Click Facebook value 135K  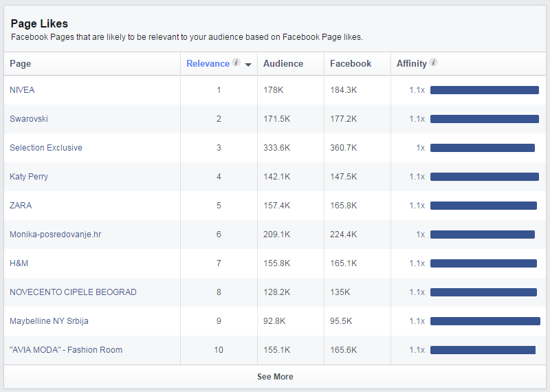pyautogui.click(x=340, y=292)
